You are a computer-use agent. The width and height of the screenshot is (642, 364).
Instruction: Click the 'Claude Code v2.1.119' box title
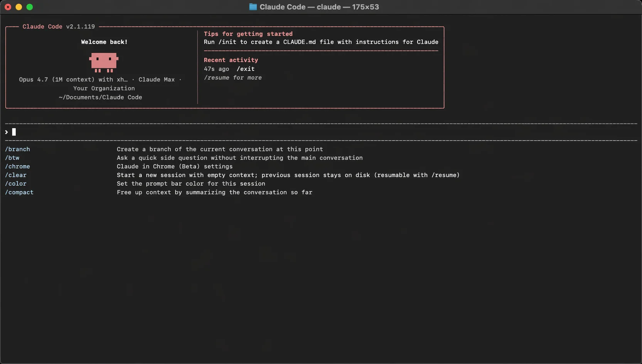(x=59, y=27)
